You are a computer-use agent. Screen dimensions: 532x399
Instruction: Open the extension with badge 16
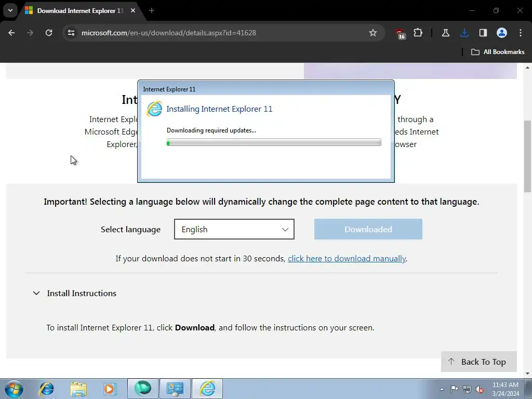tap(401, 34)
